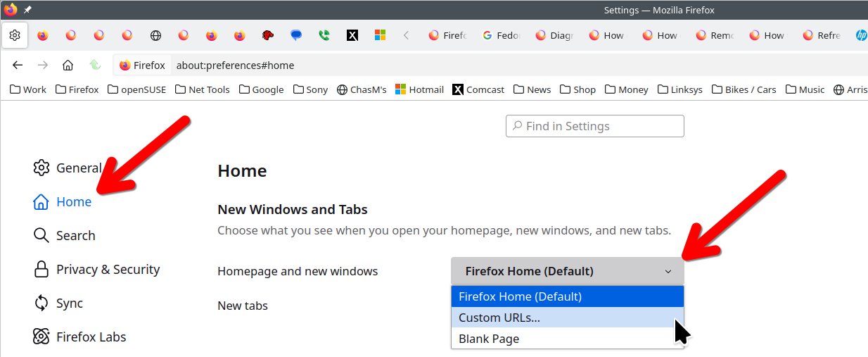868x357 pixels.
Task: Click the Find in Settings field
Action: 595,126
